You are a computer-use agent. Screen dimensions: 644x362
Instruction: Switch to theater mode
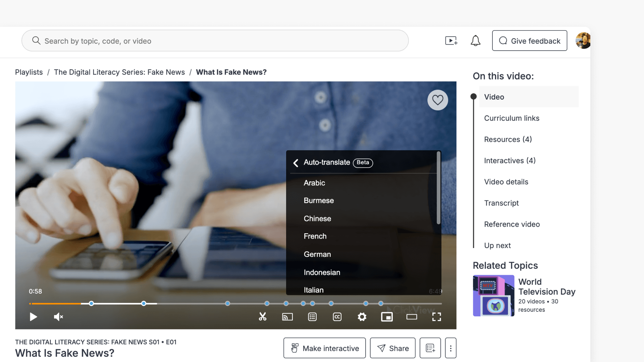point(412,317)
